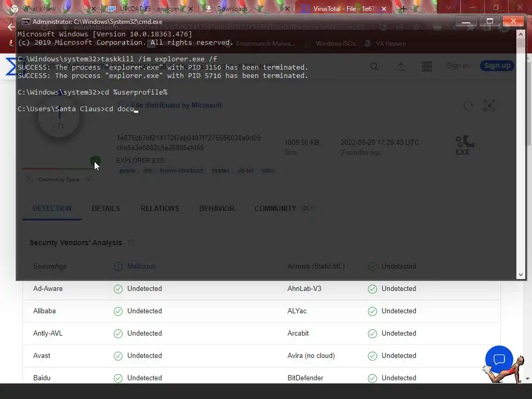This screenshot has width=532, height=399.
Task: Open the DETAILS tab
Action: [106, 208]
